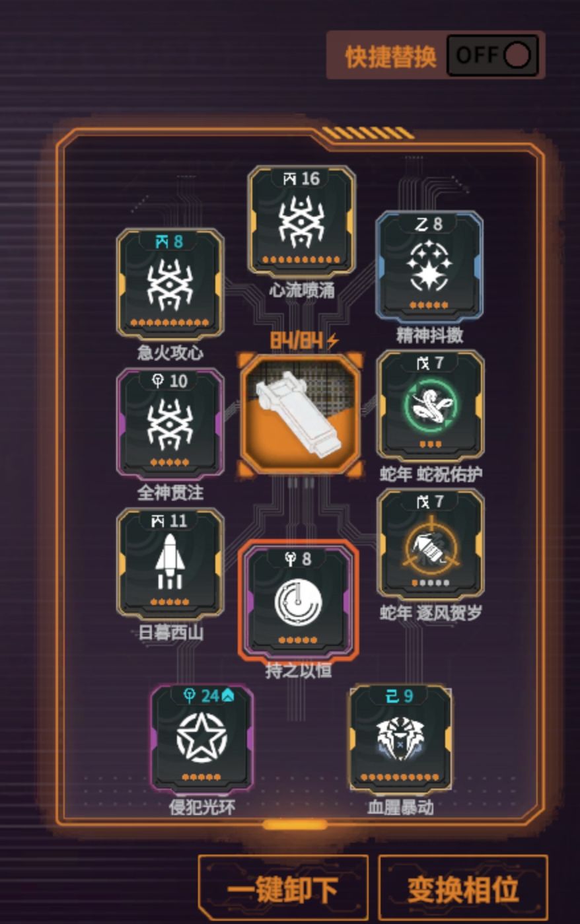This screenshot has width=580, height=924.
Task: Toggle the 快捷替换 OFF switch
Action: (493, 55)
